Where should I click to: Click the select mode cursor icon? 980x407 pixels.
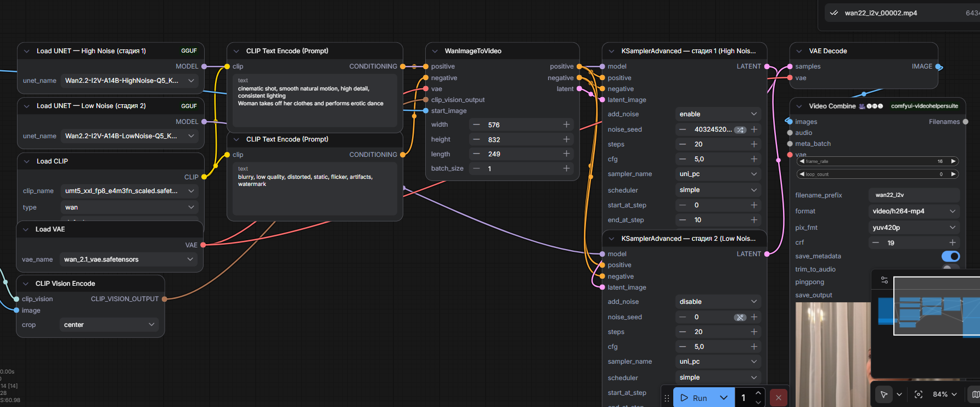pyautogui.click(x=883, y=394)
